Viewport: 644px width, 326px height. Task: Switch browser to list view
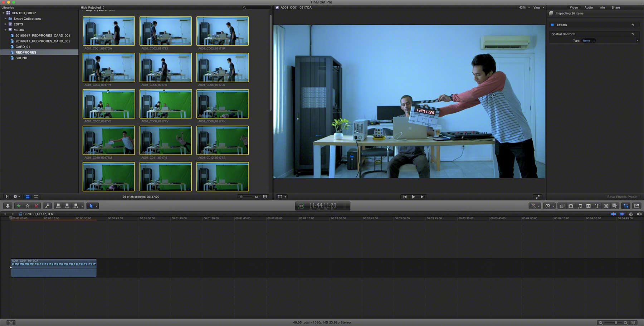(x=36, y=196)
